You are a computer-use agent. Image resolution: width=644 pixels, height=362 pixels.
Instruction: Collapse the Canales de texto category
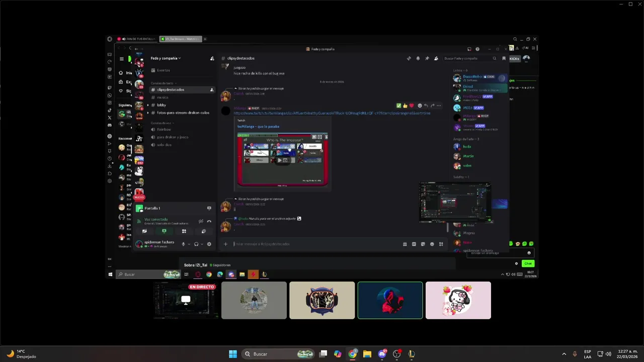click(x=163, y=83)
